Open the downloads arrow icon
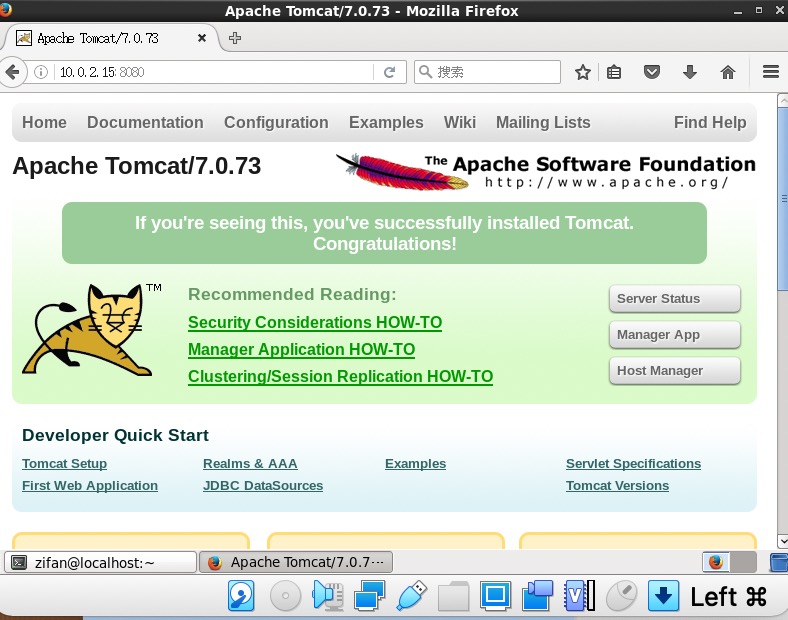The height and width of the screenshot is (620, 788). coord(690,72)
